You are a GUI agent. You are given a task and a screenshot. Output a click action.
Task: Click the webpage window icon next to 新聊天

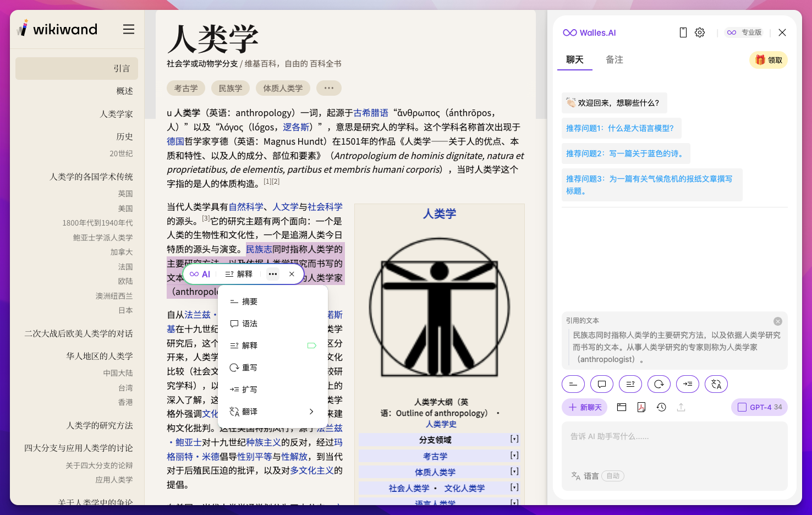622,407
